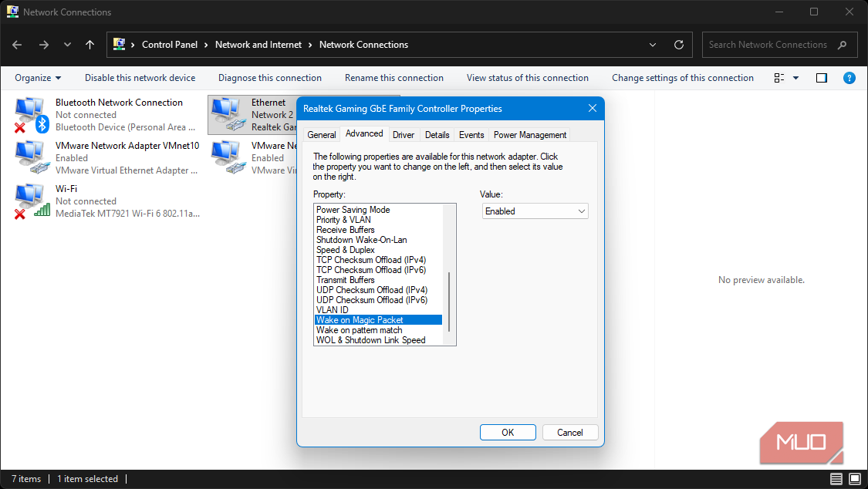Select Priority & VLAN property
The image size is (868, 489).
[379, 220]
